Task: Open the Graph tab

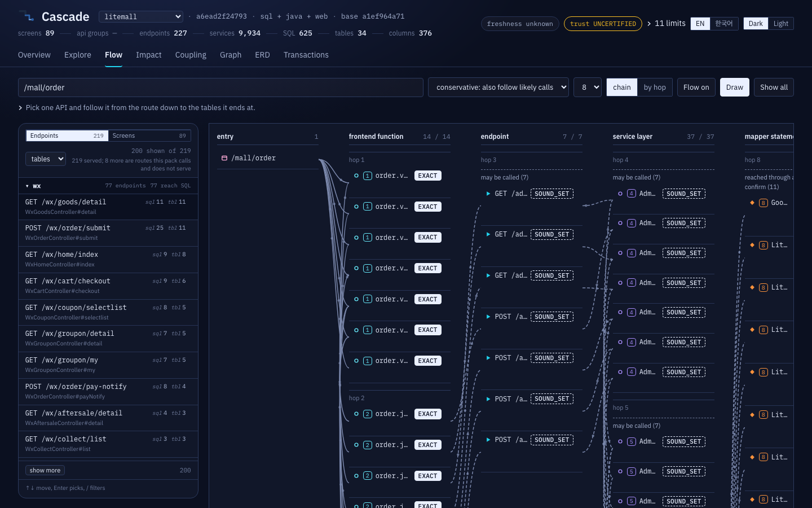Action: pos(231,55)
